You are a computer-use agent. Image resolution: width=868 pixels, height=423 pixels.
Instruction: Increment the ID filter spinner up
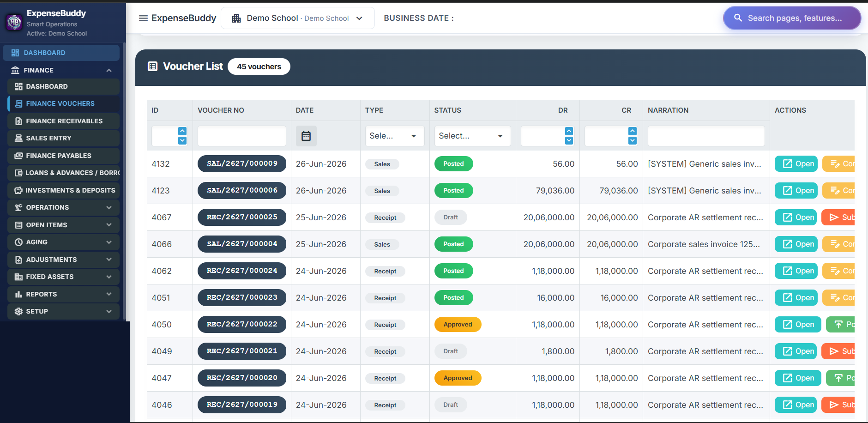tap(182, 131)
